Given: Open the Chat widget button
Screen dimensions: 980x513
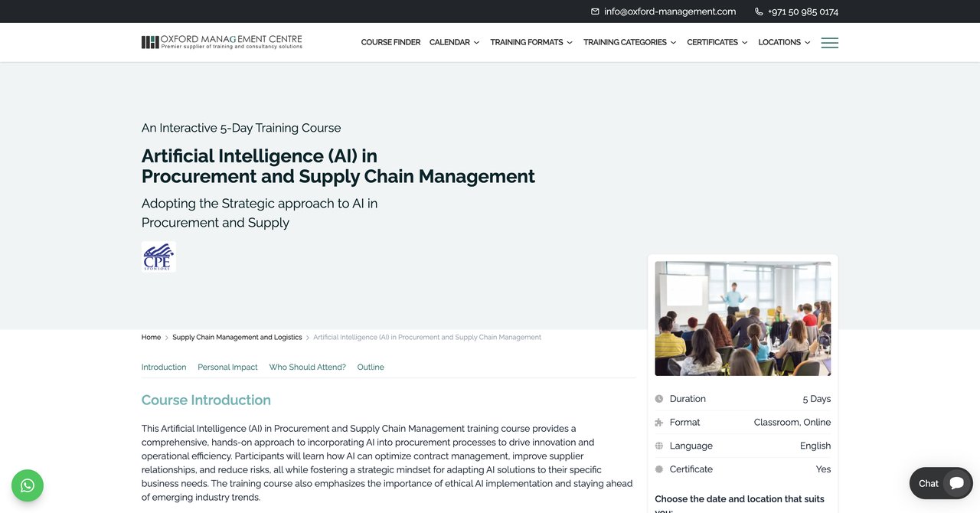Looking at the screenshot, I should pyautogui.click(x=941, y=483).
